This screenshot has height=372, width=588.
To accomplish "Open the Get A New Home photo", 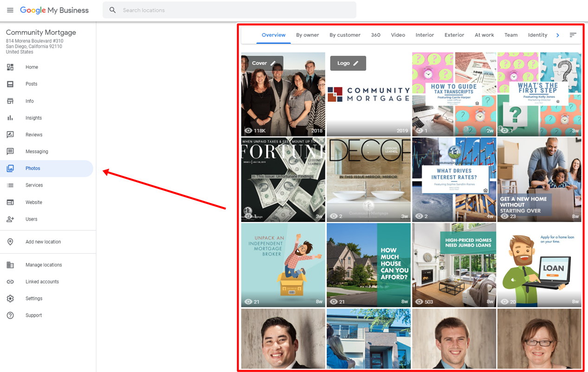I will [x=539, y=180].
